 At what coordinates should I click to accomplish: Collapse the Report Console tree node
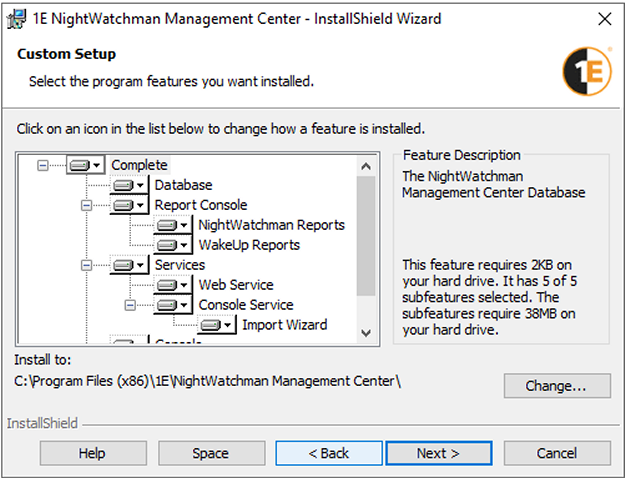click(x=86, y=205)
